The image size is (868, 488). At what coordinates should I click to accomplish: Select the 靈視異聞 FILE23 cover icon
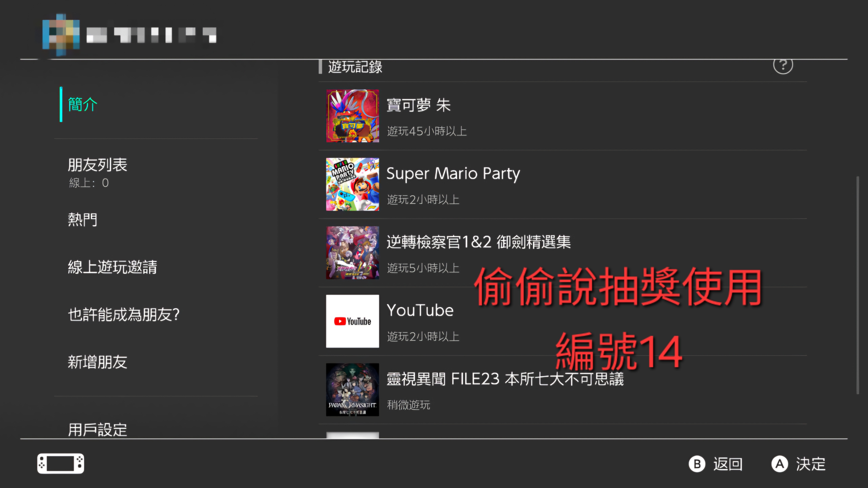pos(352,389)
